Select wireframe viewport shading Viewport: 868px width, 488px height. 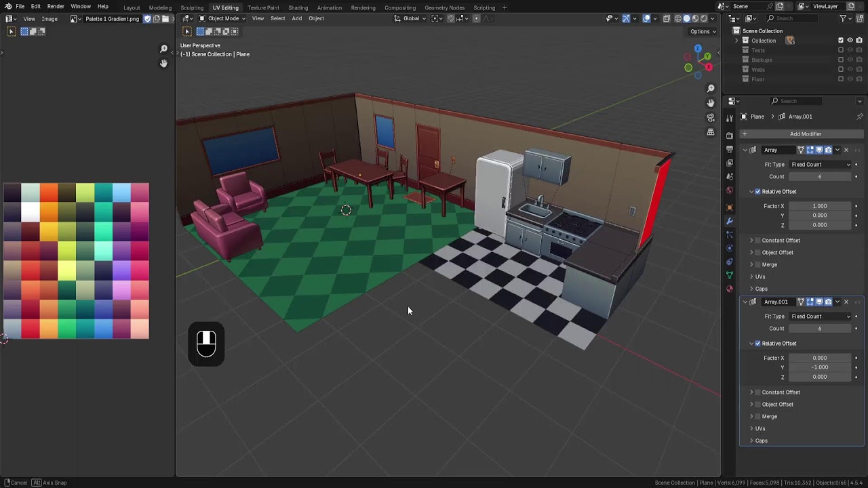(x=677, y=18)
